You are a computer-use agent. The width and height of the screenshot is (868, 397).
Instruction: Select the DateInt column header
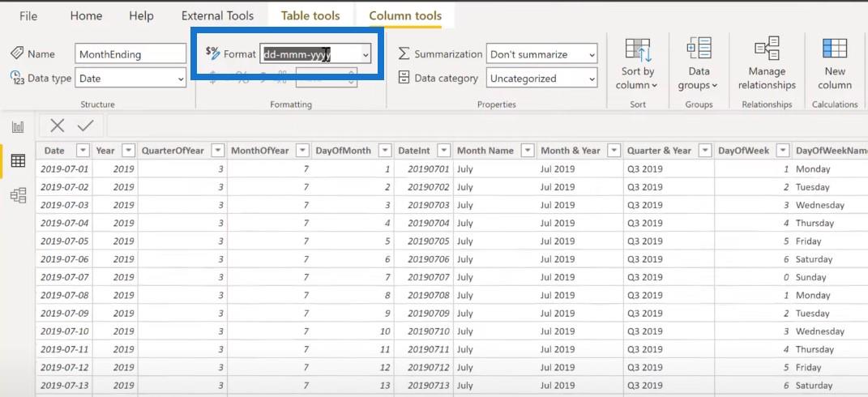[x=413, y=151]
